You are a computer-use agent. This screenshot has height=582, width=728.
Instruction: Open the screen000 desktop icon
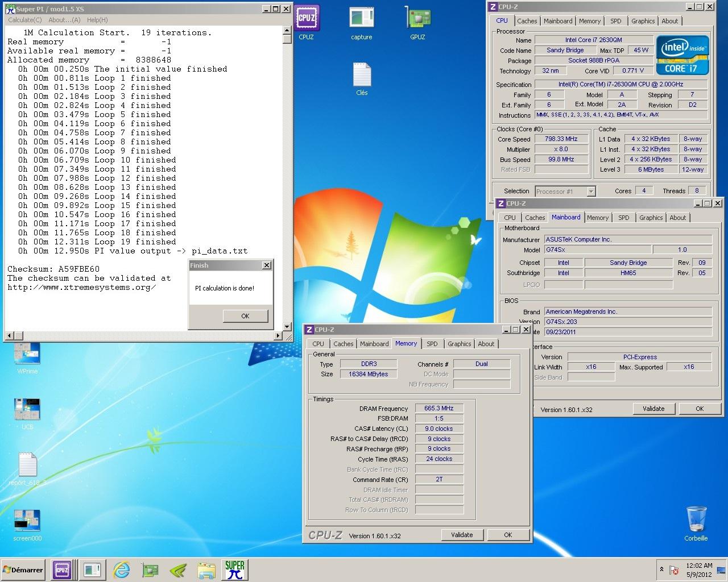[27, 525]
